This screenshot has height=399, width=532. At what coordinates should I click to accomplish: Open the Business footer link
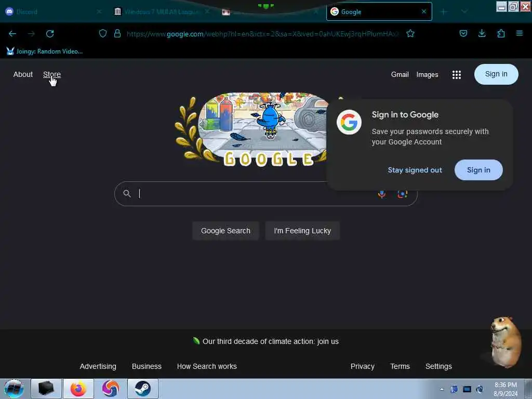(147, 366)
